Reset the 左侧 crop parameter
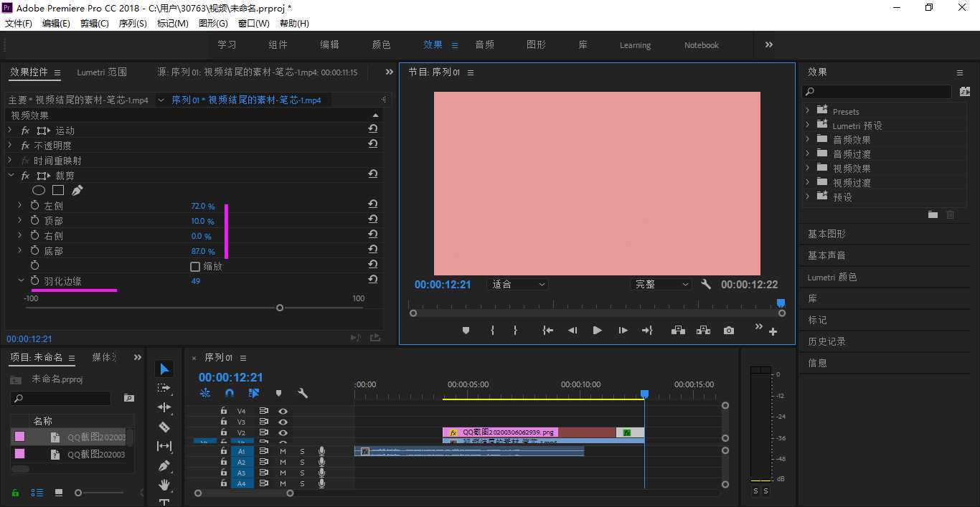 (x=373, y=205)
